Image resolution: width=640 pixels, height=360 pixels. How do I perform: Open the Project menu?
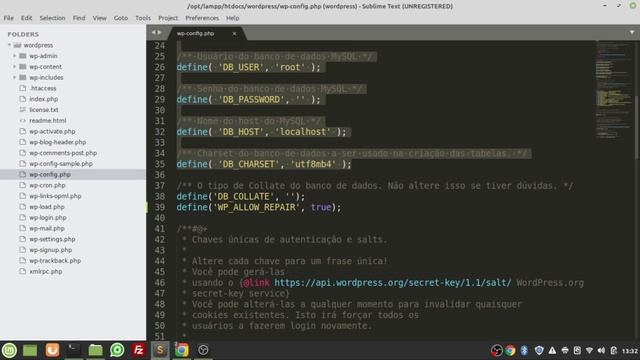(x=168, y=18)
